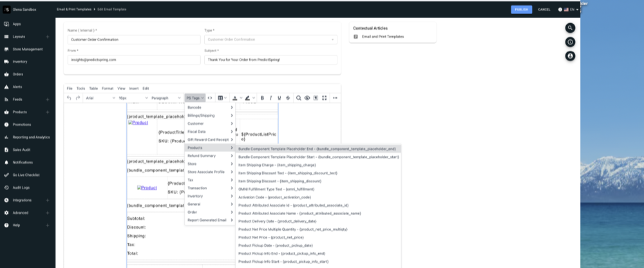Expand the Advanced plus icon in sidebar
Image resolution: width=644 pixels, height=268 pixels.
tap(48, 213)
